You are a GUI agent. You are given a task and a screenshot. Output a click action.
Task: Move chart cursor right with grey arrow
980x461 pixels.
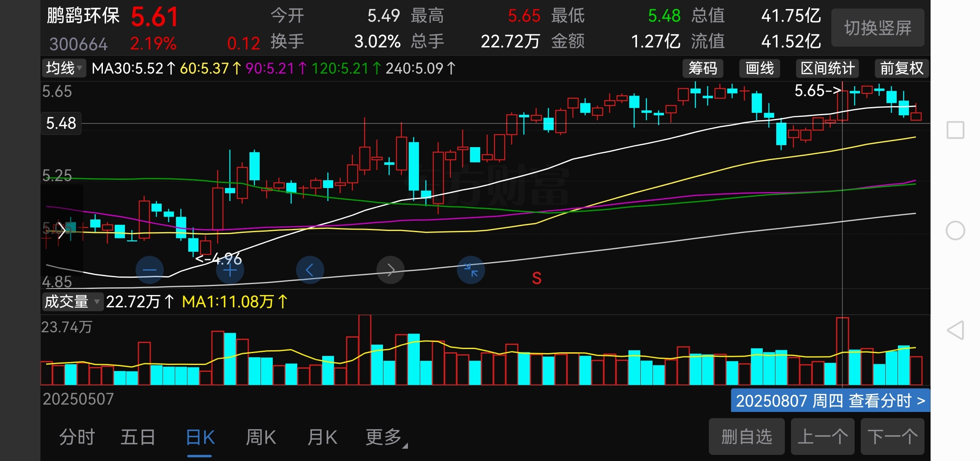pos(390,270)
